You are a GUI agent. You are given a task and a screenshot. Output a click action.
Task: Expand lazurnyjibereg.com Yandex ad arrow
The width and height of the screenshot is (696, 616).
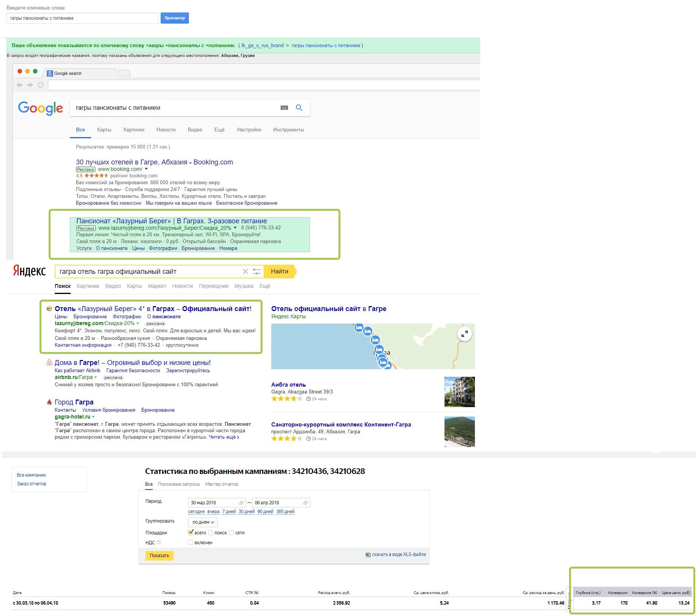click(138, 324)
